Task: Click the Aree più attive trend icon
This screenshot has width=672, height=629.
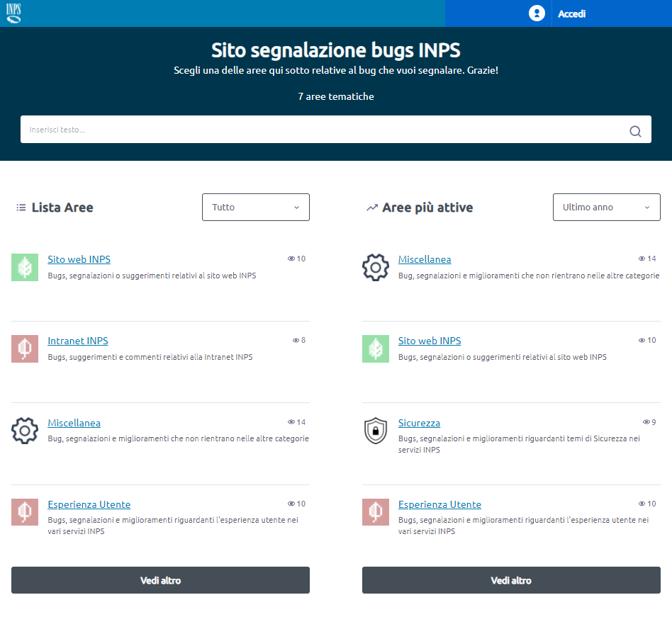Action: (372, 208)
